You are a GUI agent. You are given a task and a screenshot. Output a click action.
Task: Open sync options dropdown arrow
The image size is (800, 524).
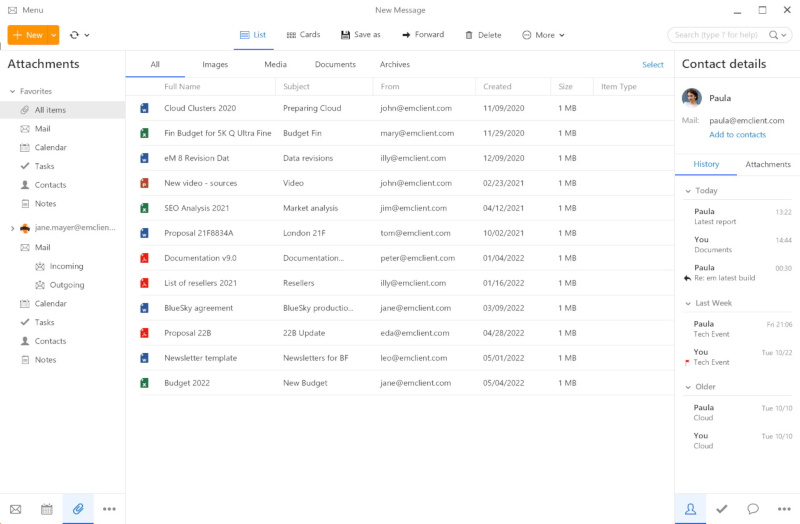87,35
